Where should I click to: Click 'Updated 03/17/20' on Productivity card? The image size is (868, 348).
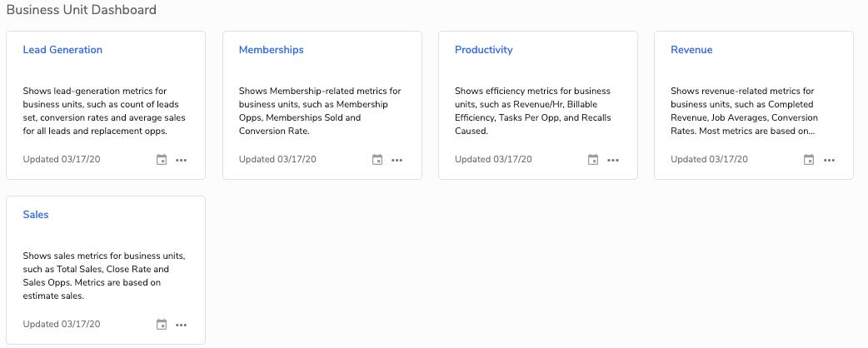tap(493, 159)
